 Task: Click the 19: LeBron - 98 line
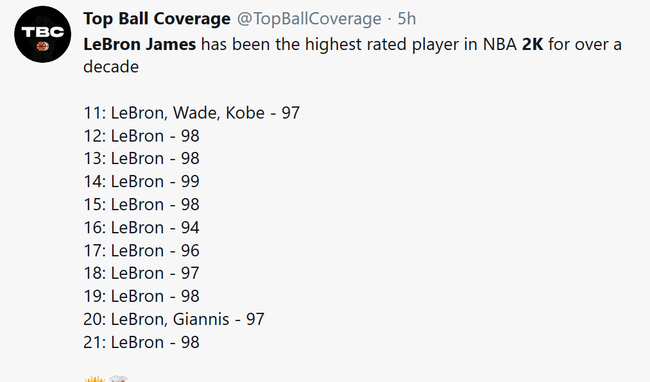(x=141, y=296)
